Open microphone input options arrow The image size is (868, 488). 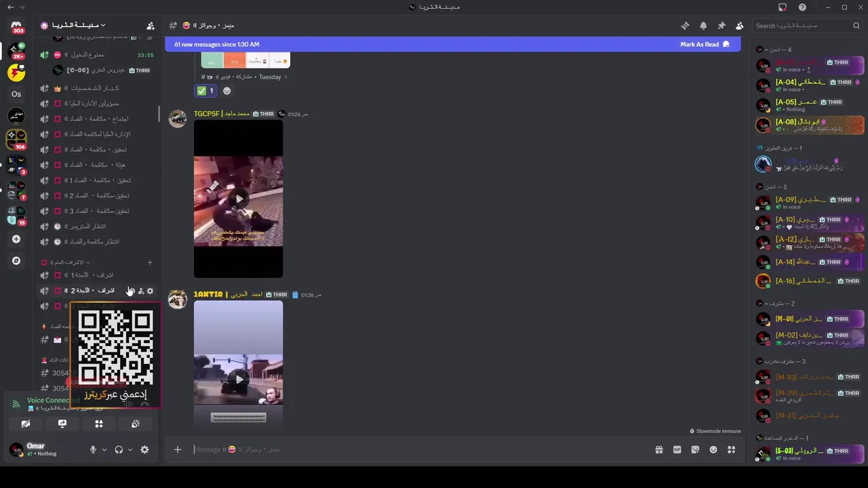[x=104, y=449]
